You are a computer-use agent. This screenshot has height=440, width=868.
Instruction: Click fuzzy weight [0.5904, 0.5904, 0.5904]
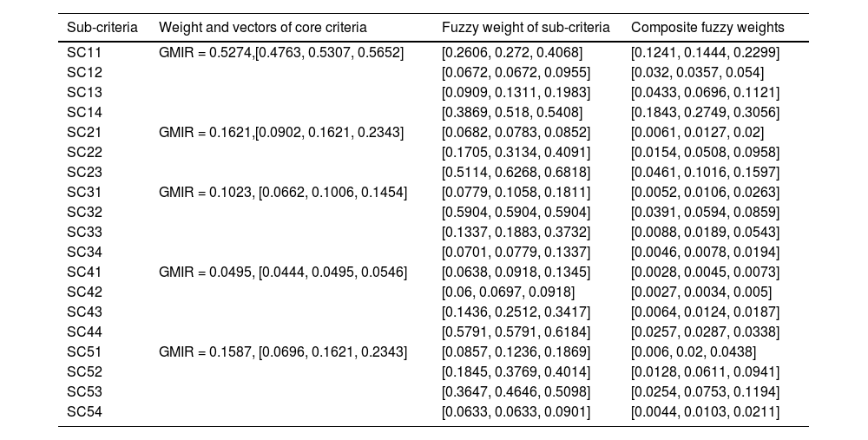coord(516,212)
